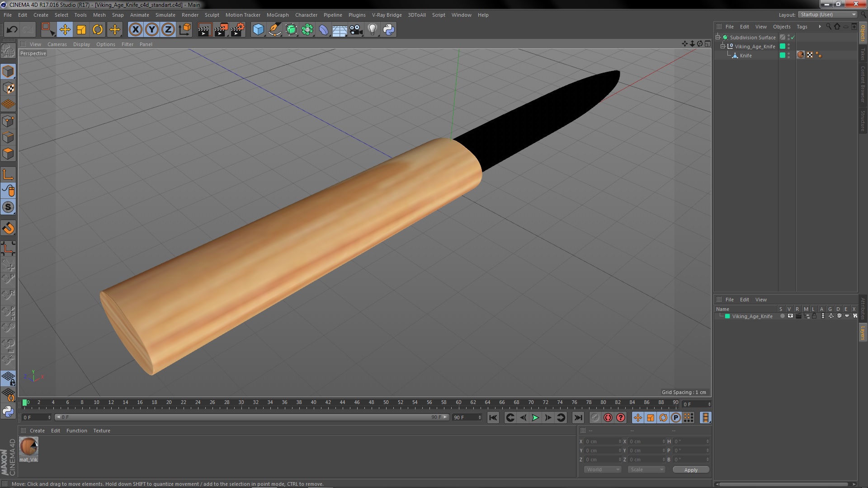Select the Knife object in Object Manager
Viewport: 868px width, 488px height.
(745, 56)
